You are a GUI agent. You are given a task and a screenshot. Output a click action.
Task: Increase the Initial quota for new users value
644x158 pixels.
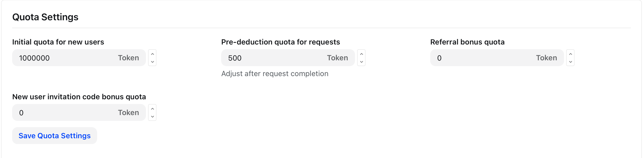pyautogui.click(x=152, y=54)
